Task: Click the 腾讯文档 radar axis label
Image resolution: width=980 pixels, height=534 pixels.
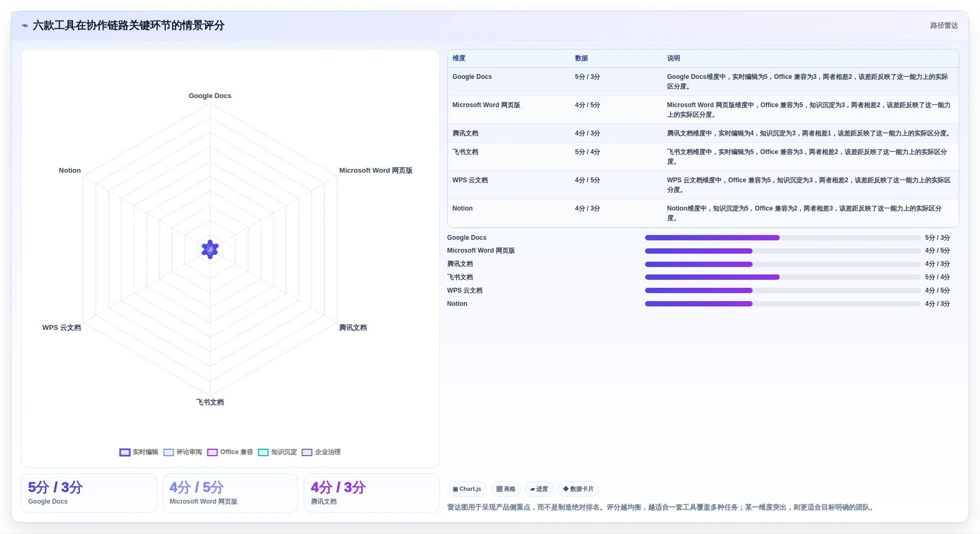Action: coord(353,328)
